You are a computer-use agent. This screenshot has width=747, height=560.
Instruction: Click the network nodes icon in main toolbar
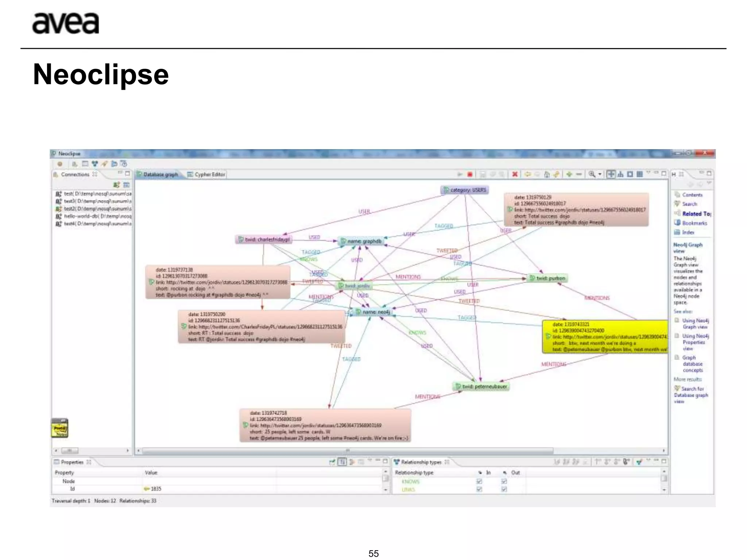pyautogui.click(x=94, y=164)
